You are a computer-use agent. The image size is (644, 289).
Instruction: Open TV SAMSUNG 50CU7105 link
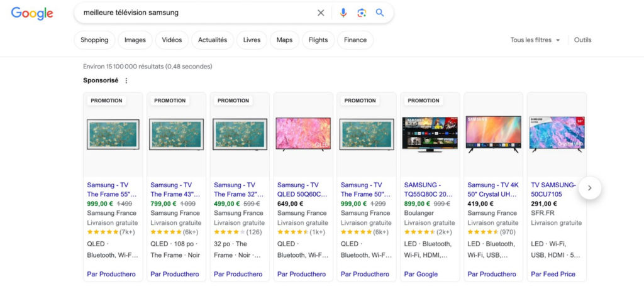pyautogui.click(x=553, y=190)
